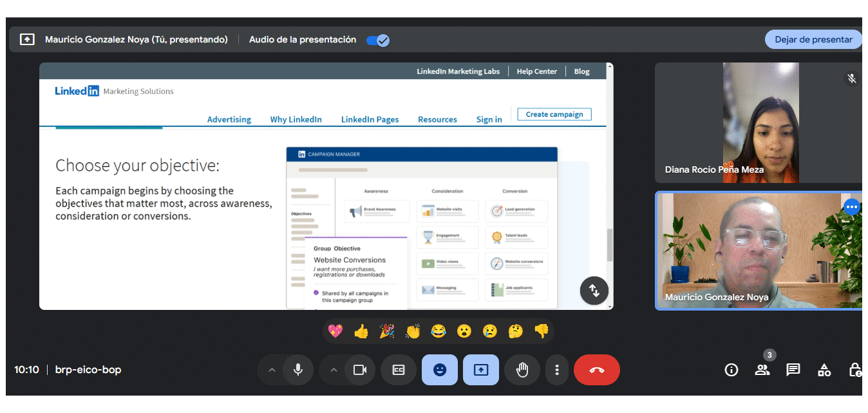Select Job applicants objective
The width and height of the screenshot is (868, 413).
516,289
